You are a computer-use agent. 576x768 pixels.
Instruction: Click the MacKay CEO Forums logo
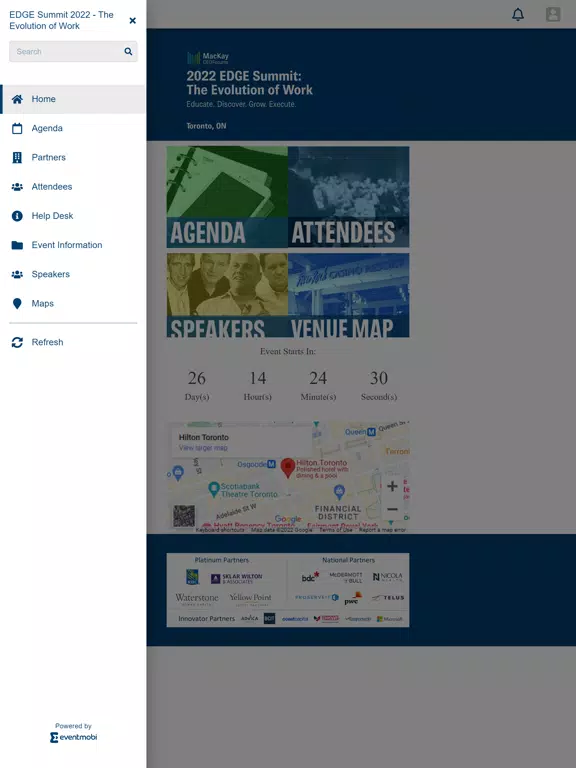click(208, 58)
